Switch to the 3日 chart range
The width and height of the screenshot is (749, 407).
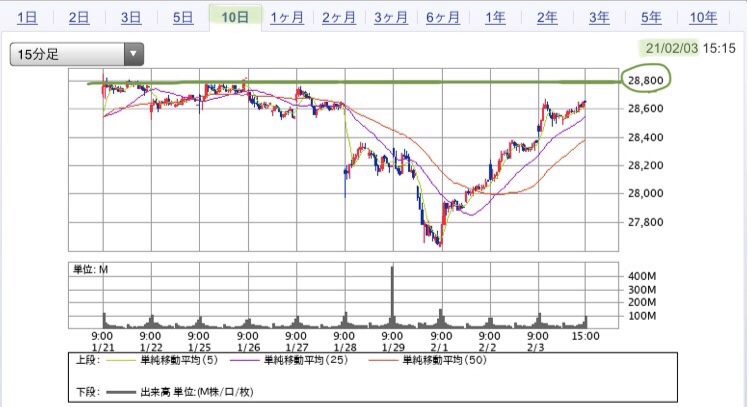131,18
